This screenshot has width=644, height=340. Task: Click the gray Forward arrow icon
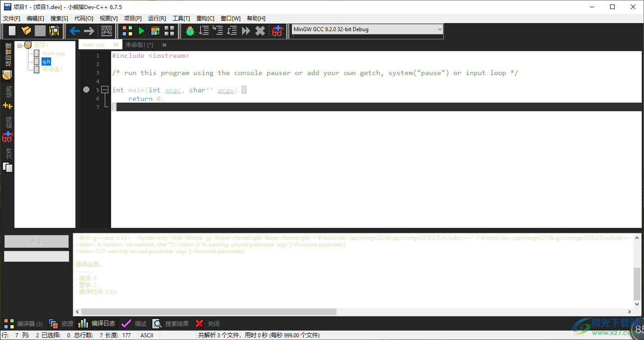tap(89, 31)
